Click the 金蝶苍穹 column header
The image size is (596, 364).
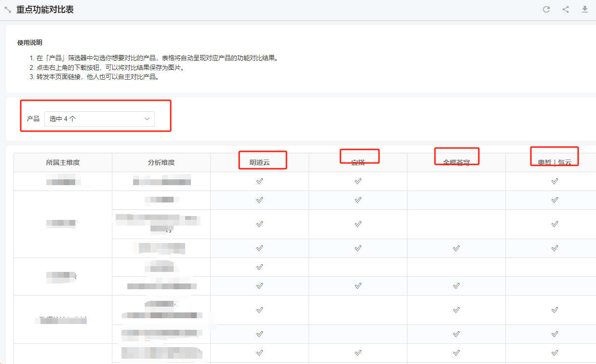456,162
